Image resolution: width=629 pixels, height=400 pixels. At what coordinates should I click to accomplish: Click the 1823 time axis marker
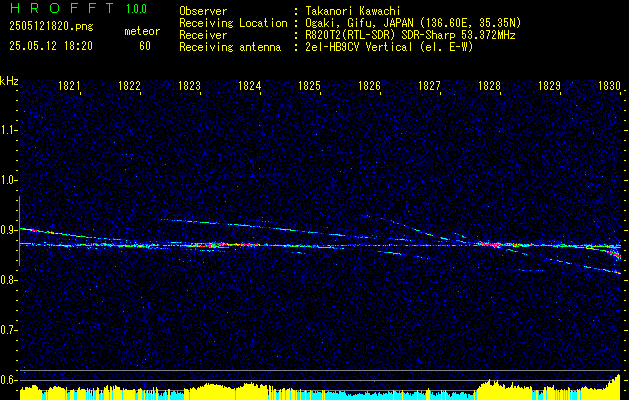pos(190,86)
